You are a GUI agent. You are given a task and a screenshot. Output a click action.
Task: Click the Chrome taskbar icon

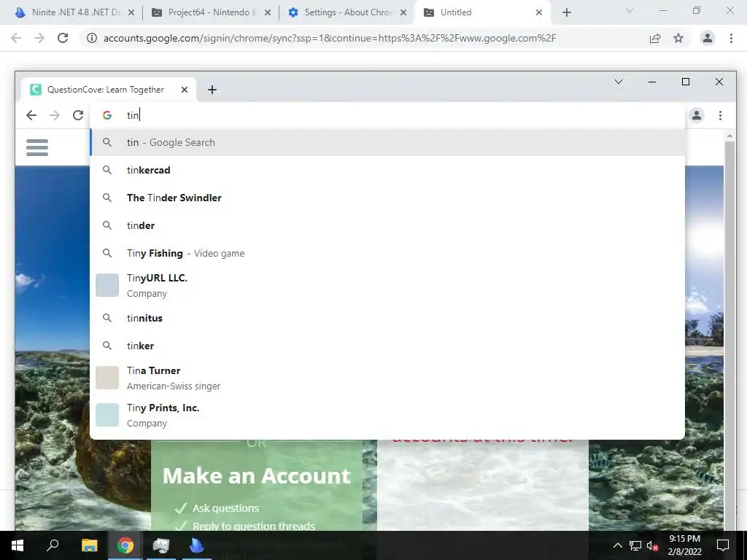point(125,545)
